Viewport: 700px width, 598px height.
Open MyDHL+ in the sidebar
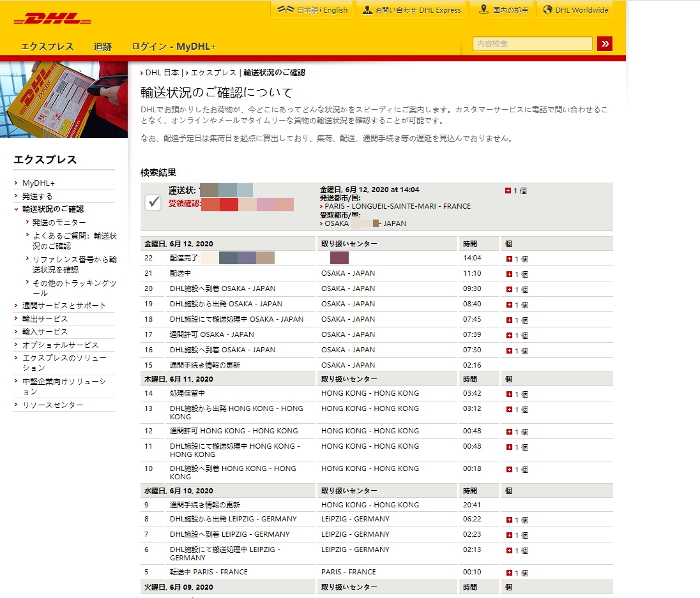pyautogui.click(x=39, y=183)
